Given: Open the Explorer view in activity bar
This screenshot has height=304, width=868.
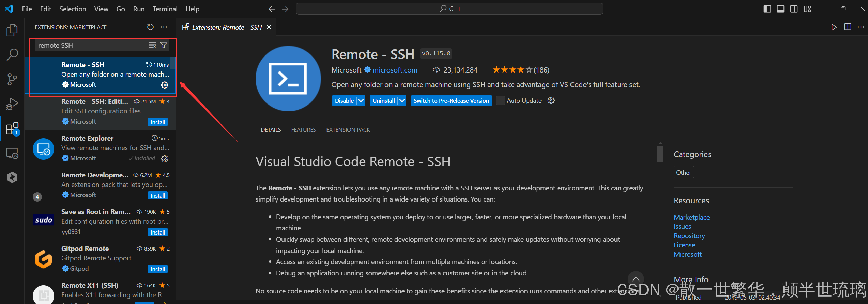Looking at the screenshot, I should 12,30.
